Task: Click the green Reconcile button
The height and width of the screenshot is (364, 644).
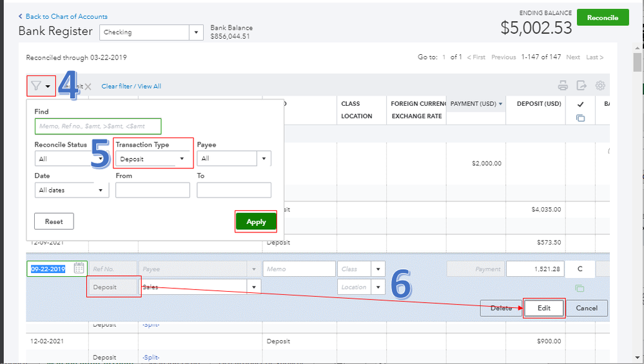Action: tap(603, 18)
